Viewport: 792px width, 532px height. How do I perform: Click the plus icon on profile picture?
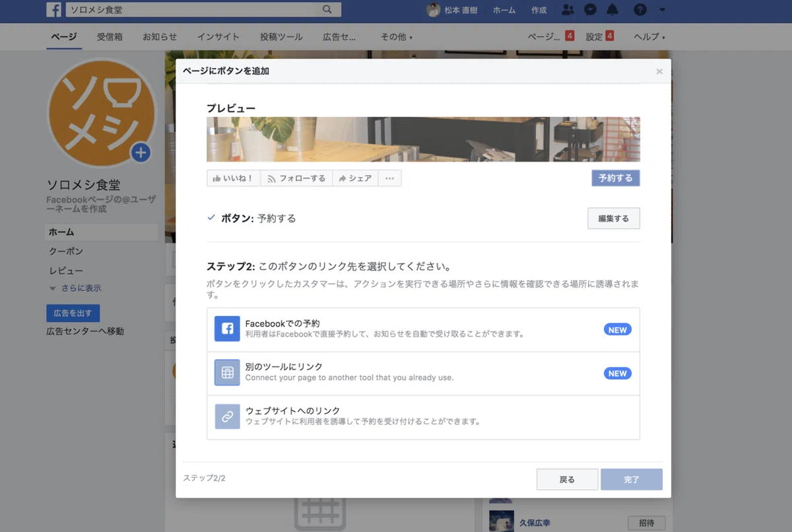(x=140, y=153)
